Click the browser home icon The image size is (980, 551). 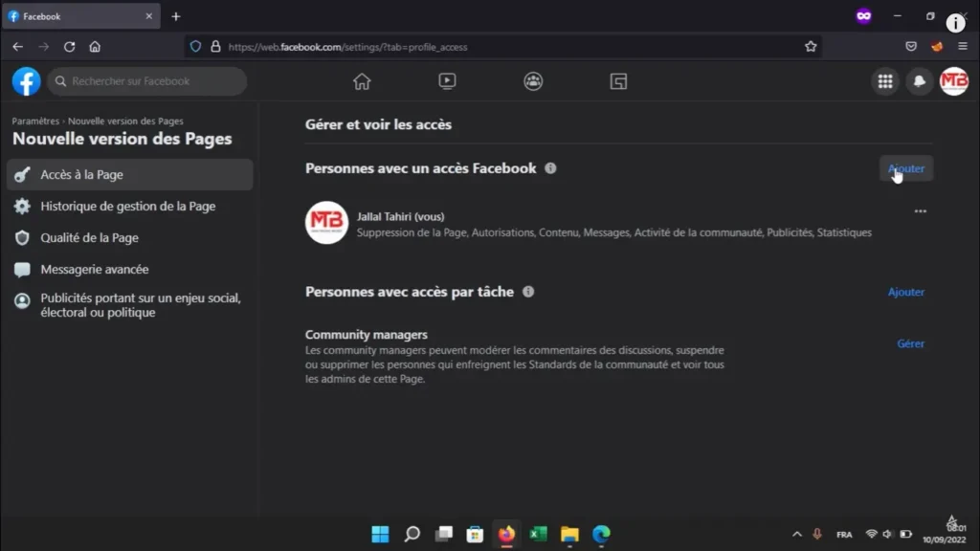(x=95, y=47)
